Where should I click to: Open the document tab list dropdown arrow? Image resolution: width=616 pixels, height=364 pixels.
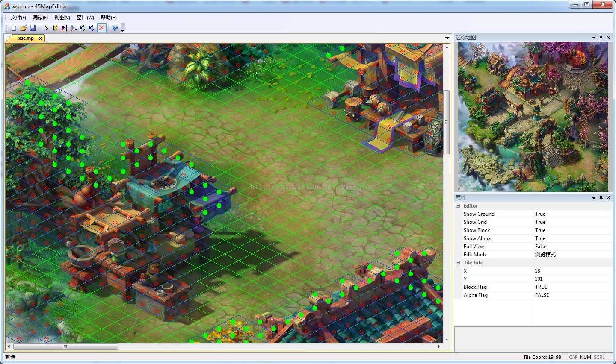click(x=447, y=38)
